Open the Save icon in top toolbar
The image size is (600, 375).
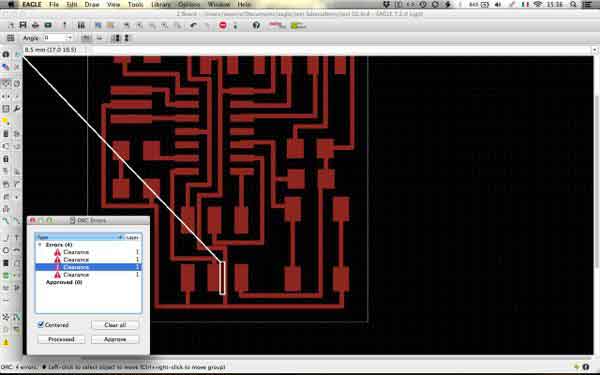(x=23, y=25)
